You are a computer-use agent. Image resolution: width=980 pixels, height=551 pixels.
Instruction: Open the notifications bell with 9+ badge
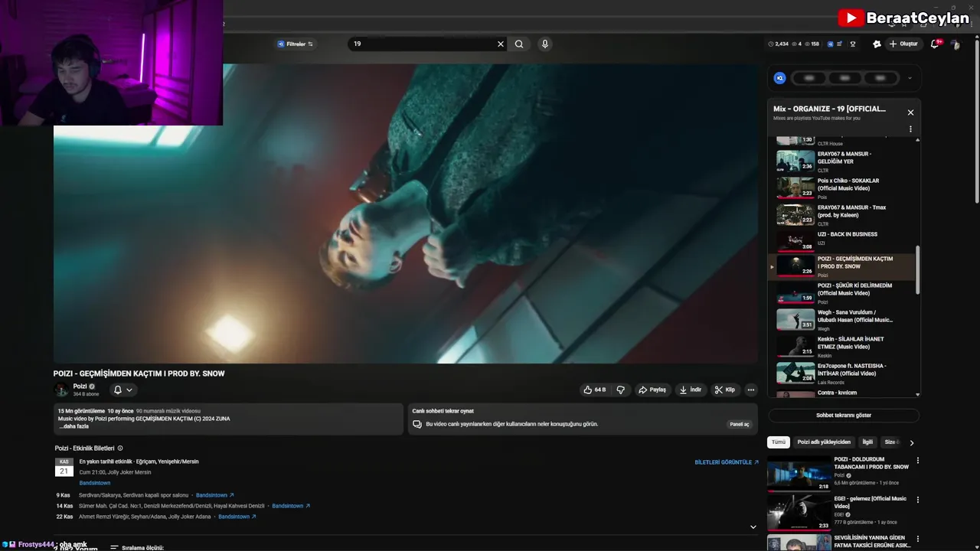coord(935,44)
